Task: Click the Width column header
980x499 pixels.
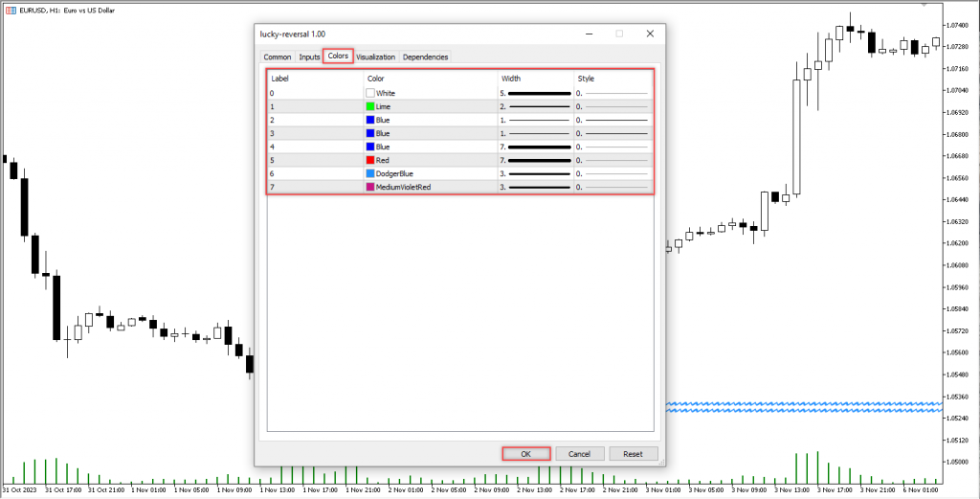Action: click(x=536, y=79)
